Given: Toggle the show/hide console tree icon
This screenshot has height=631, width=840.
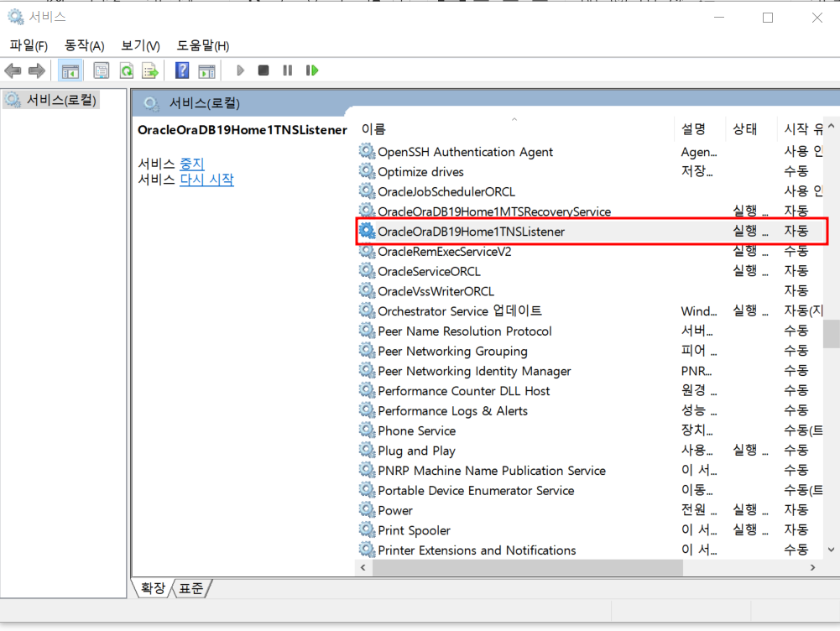Looking at the screenshot, I should (x=70, y=70).
